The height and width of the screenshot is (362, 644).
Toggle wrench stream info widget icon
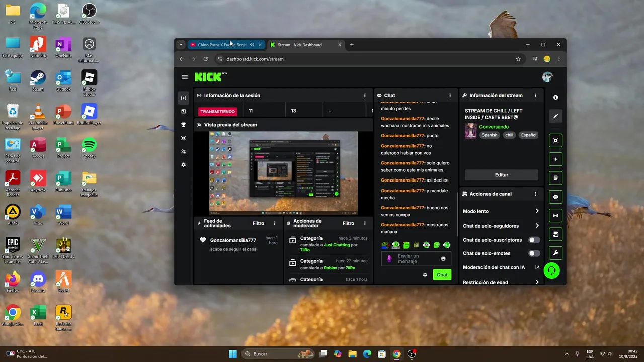click(x=555, y=253)
